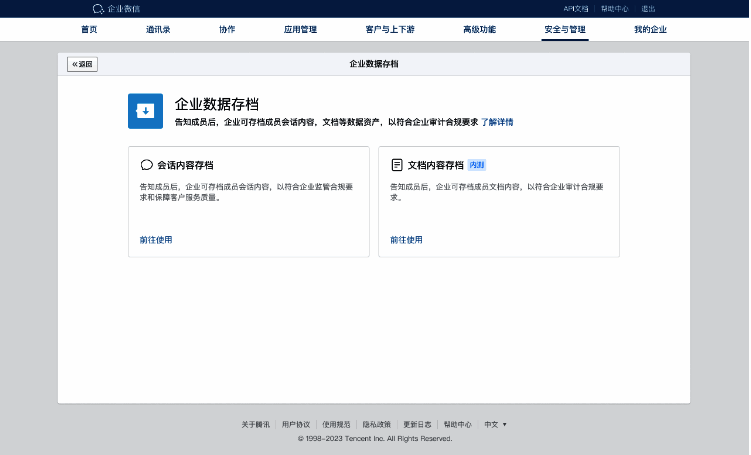The height and width of the screenshot is (455, 751).
Task: Click 前往使用 under 文档内容存档
Action: [x=406, y=239]
